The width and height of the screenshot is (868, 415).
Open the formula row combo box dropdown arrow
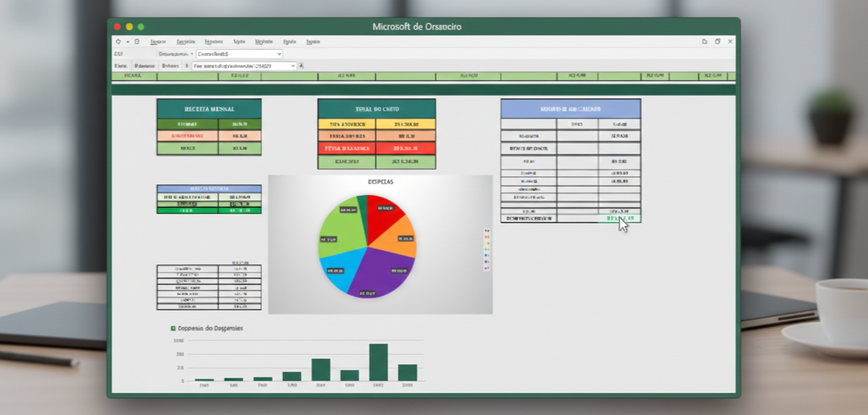[292, 66]
